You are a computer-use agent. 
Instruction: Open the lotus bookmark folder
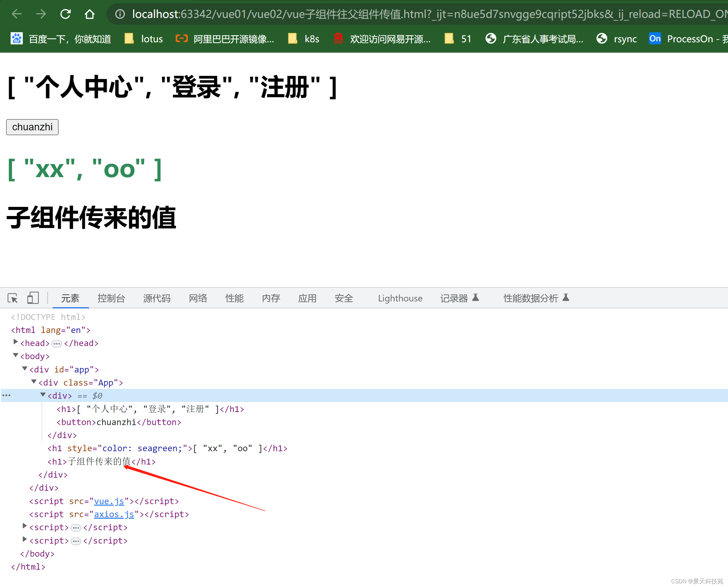click(143, 39)
